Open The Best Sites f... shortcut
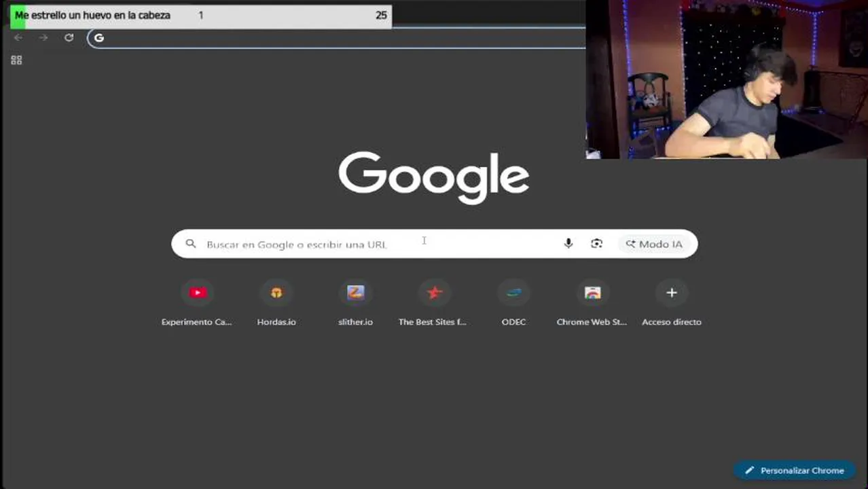This screenshot has height=489, width=868. [434, 302]
